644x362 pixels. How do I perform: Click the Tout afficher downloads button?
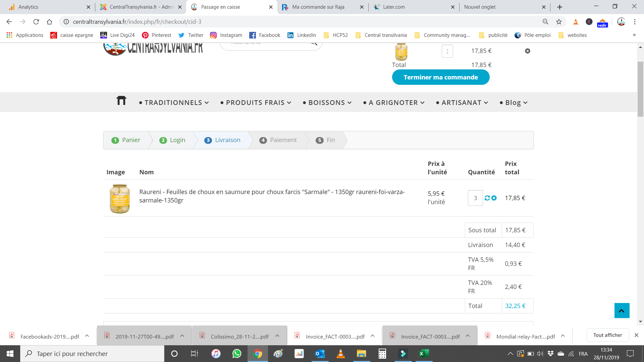coord(607,335)
